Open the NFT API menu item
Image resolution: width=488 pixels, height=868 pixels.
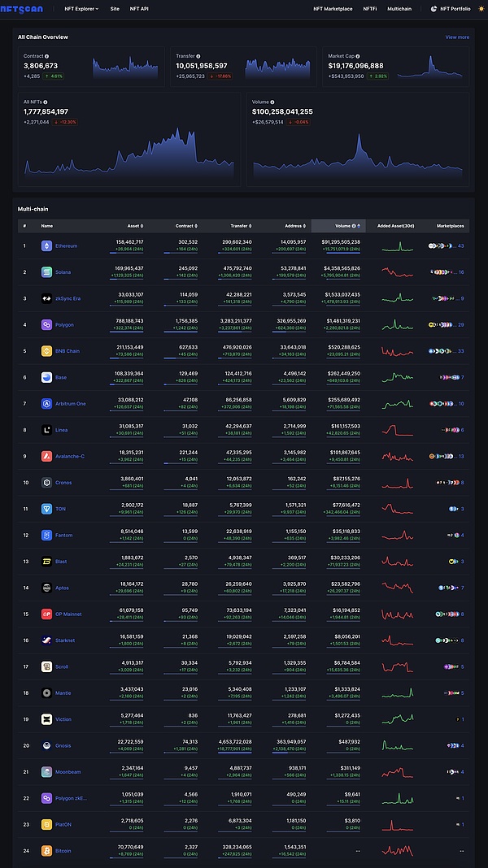tap(139, 9)
